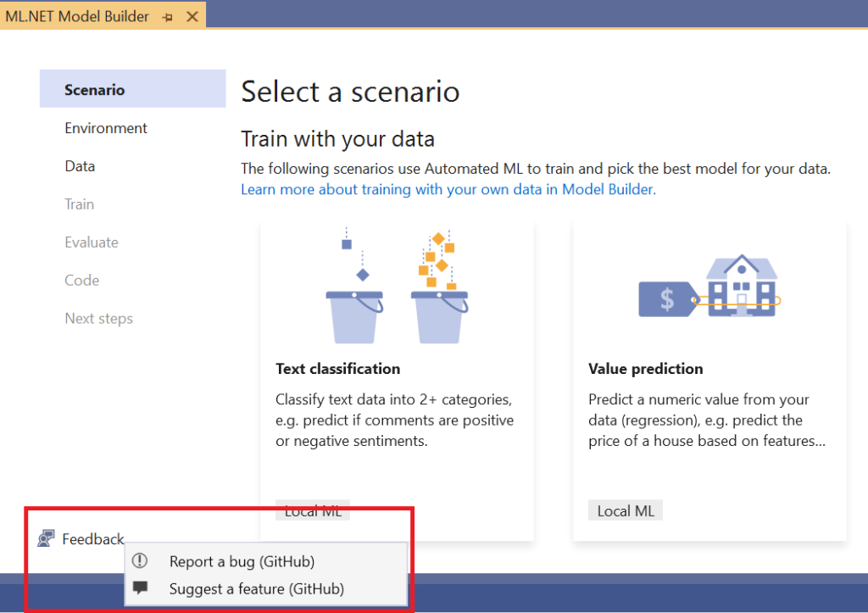Screen dimensions: 868x613
Task: Click the Select a scenario heading
Action: pyautogui.click(x=350, y=92)
